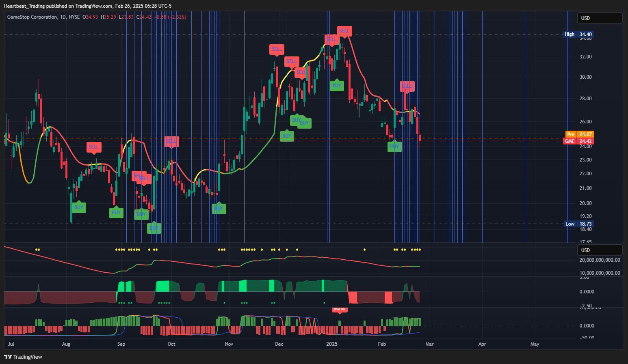Click the 28.00 price axis label
This screenshot has height=364, width=628.
click(586, 99)
